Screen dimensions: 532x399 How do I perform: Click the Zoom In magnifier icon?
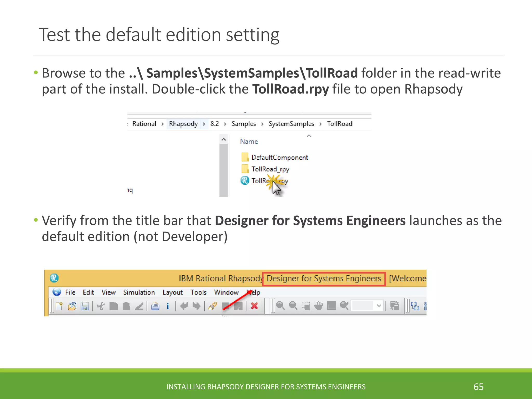[280, 305]
